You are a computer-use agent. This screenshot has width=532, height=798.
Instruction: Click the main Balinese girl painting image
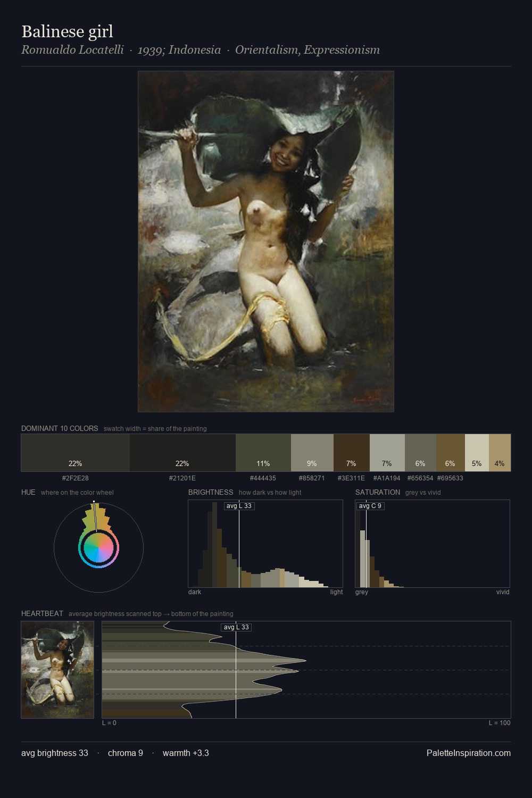266,242
